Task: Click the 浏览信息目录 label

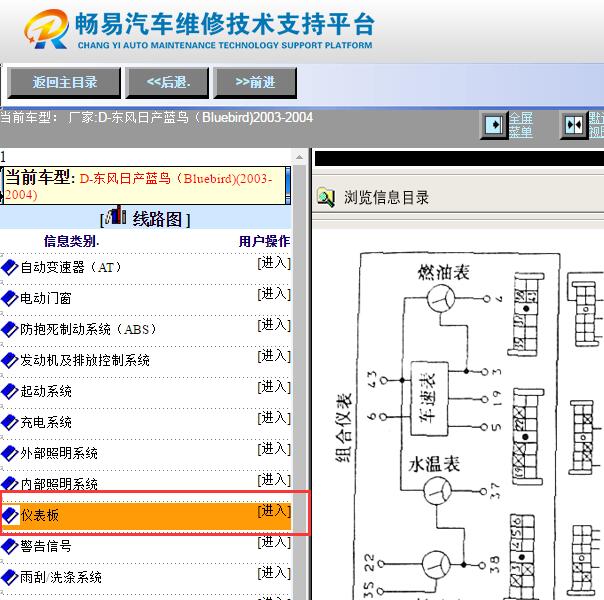Action: click(x=386, y=198)
